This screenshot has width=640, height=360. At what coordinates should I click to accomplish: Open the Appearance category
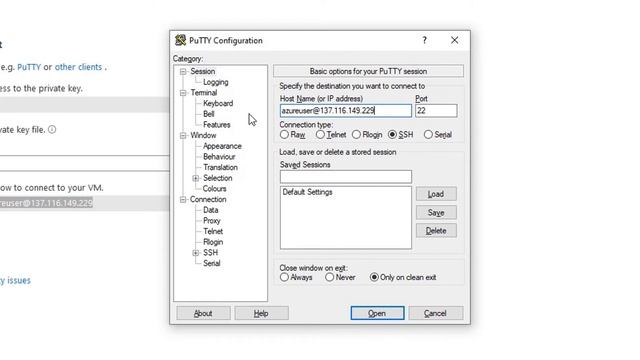(x=222, y=146)
